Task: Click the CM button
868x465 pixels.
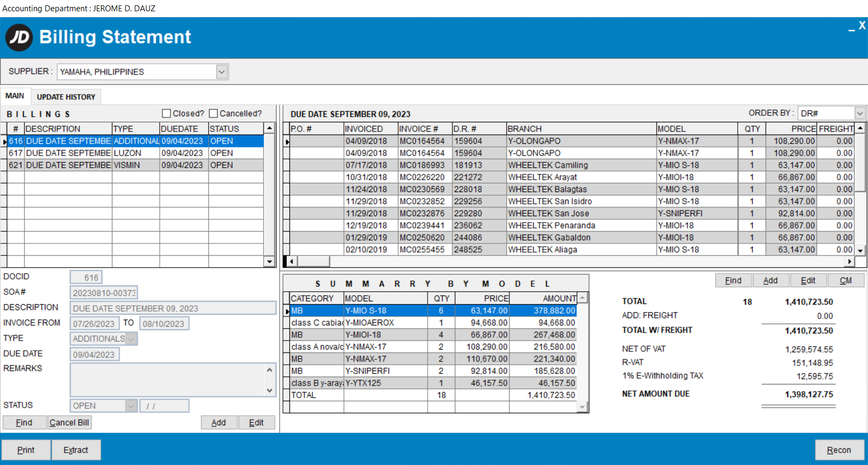Action: (845, 281)
